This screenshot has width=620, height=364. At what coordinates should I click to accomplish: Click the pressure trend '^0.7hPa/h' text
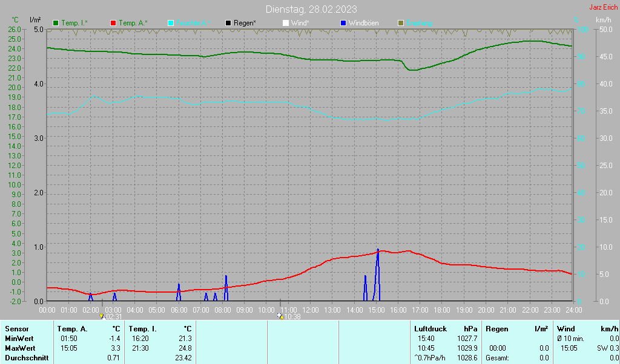coord(430,358)
